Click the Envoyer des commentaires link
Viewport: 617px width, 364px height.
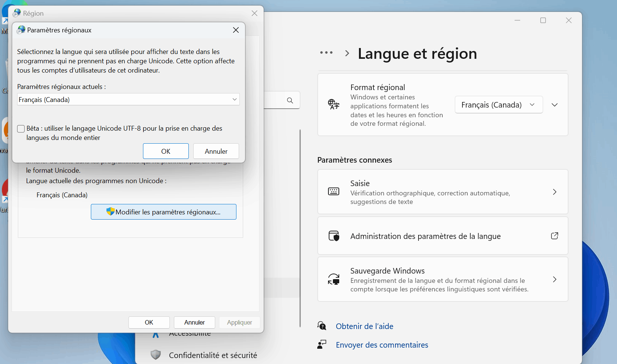382,345
